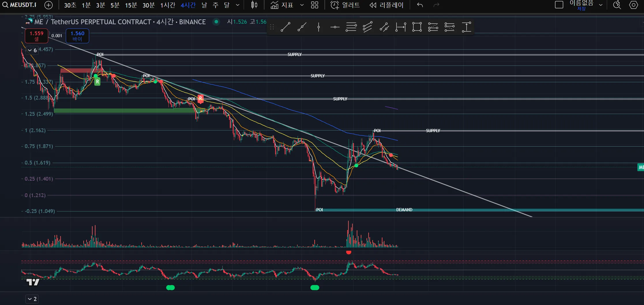Click the 0.5 (1.619) Fibonacci level label
Image resolution: width=644 pixels, height=305 pixels.
37,163
